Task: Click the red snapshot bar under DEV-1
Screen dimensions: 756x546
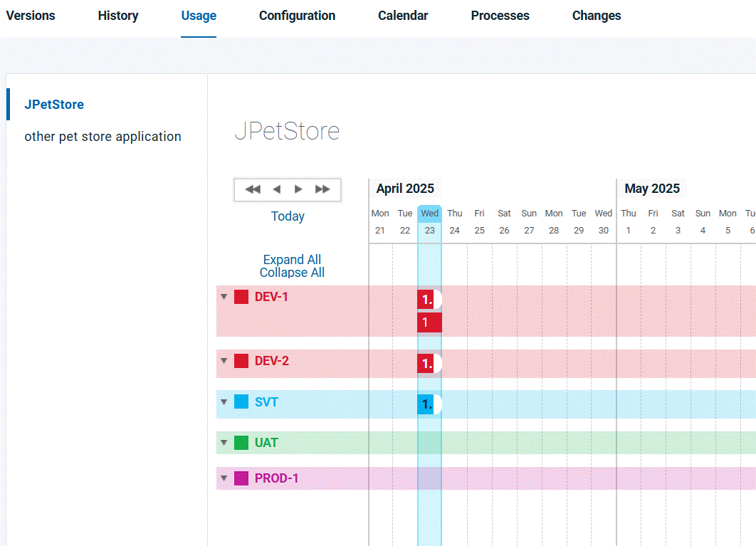Action: [428, 322]
